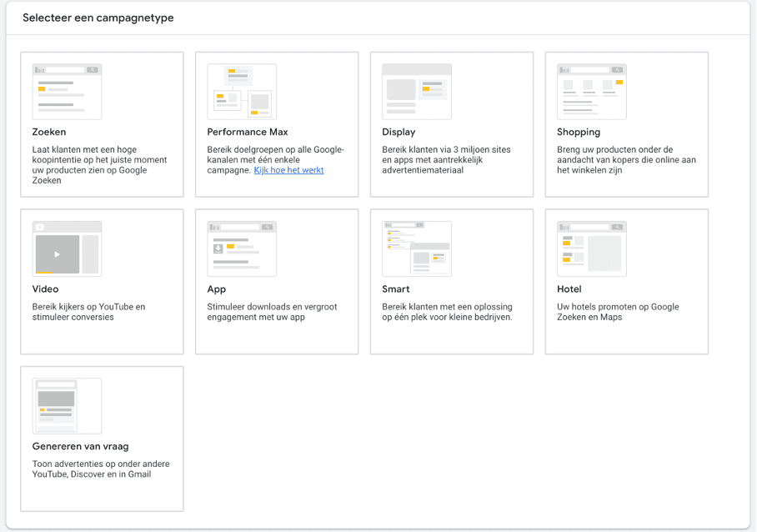This screenshot has width=757, height=532.
Task: Select the Hotel campaign title
Action: click(569, 289)
